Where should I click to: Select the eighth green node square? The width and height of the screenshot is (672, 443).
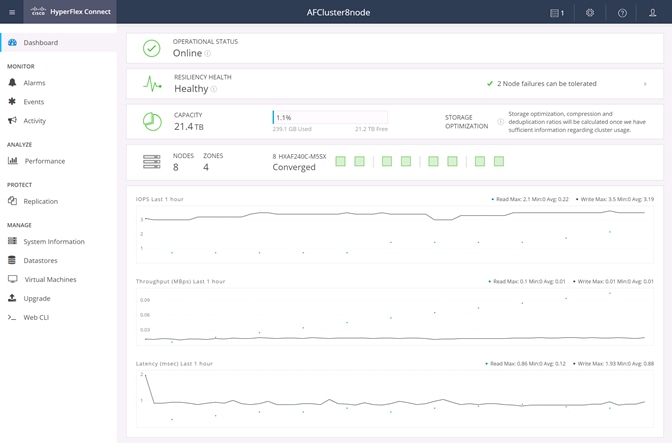[499, 161]
